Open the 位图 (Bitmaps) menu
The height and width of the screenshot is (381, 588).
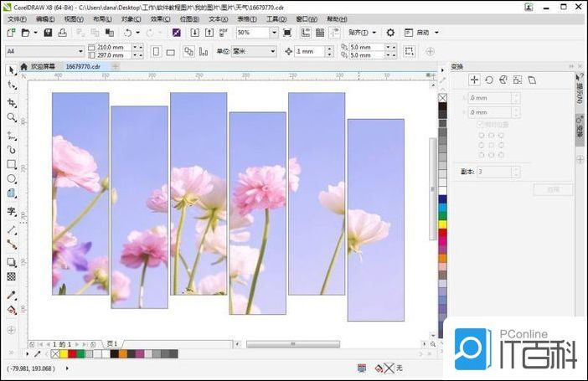[x=189, y=18]
